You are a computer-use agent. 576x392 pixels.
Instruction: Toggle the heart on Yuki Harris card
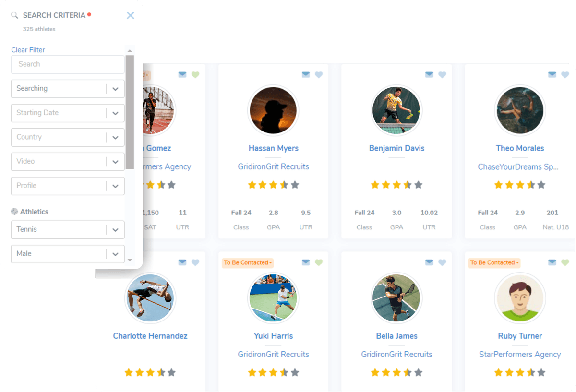coord(319,262)
